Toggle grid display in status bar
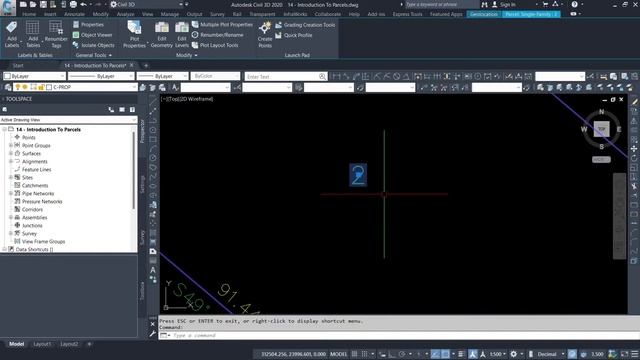 [355, 354]
